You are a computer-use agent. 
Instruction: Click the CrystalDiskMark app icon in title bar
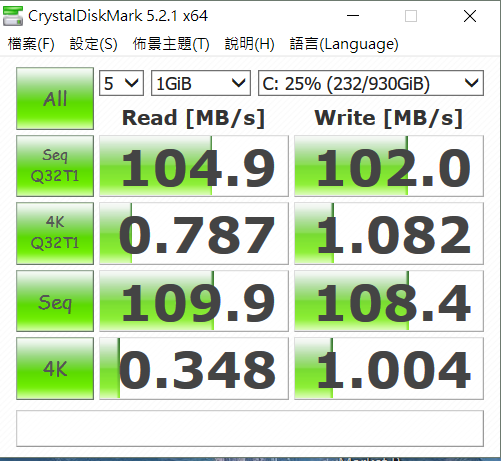(x=13, y=16)
